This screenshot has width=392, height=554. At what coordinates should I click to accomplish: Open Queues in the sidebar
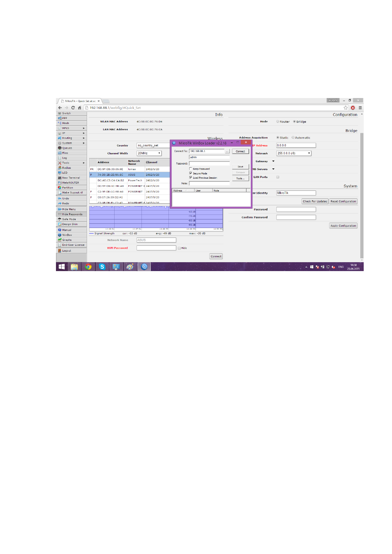71,148
